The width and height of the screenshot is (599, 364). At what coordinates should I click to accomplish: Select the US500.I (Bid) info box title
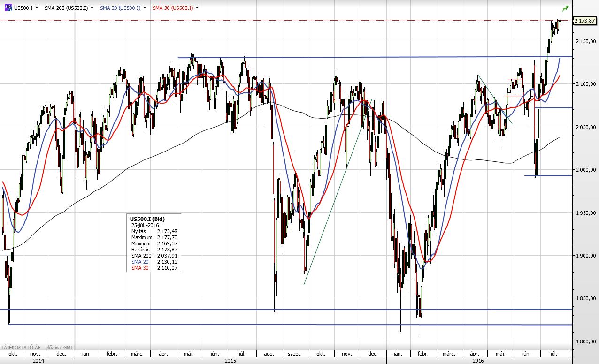[x=147, y=219]
